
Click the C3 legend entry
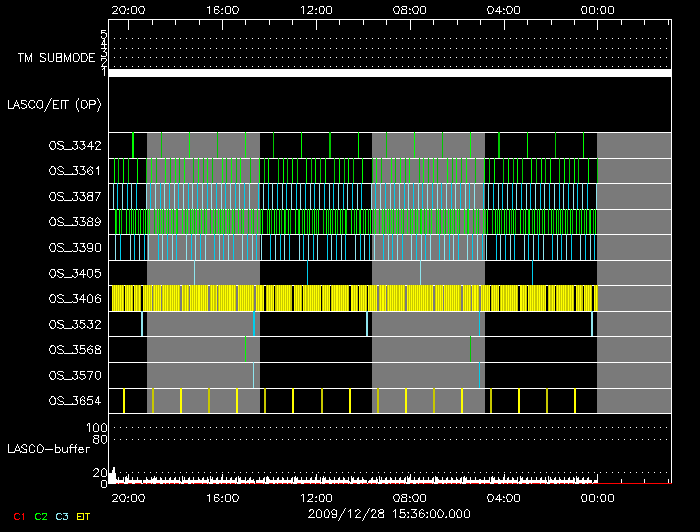pos(63,516)
